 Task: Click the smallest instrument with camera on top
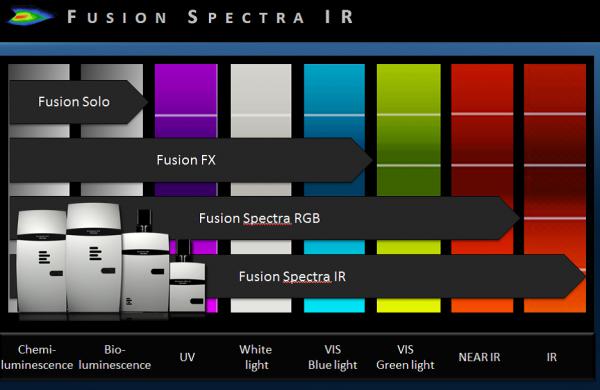(x=187, y=276)
